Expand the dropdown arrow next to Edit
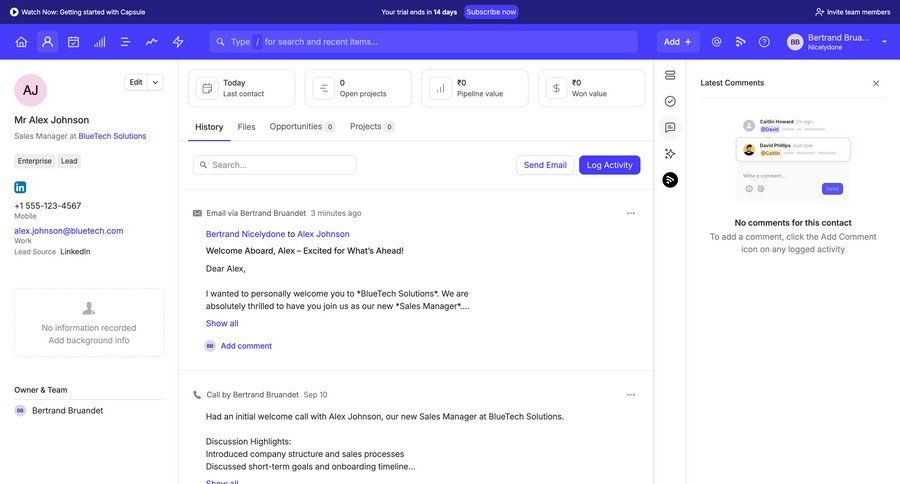Screen dimensions: 900x484 point(156,82)
